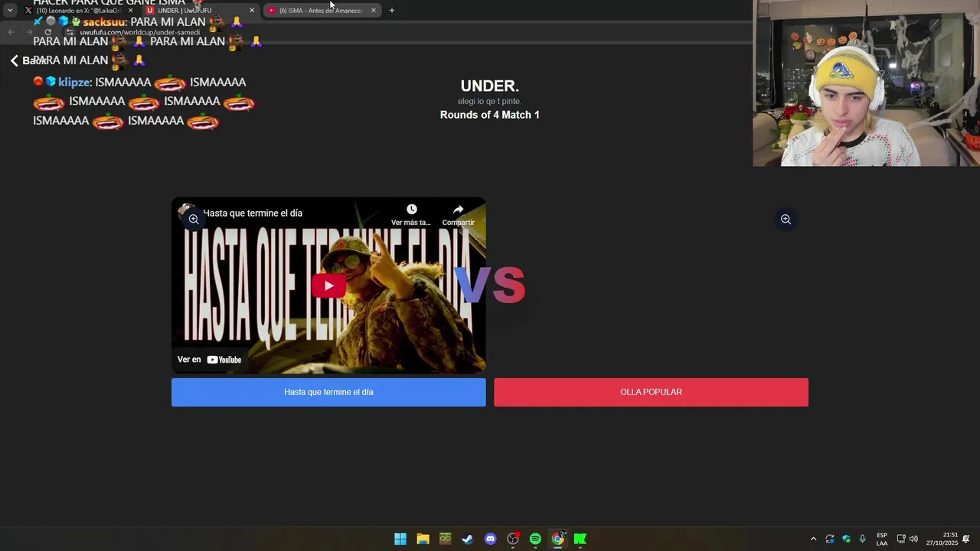Go back using the Back arrow
The image size is (980, 551).
coord(28,60)
